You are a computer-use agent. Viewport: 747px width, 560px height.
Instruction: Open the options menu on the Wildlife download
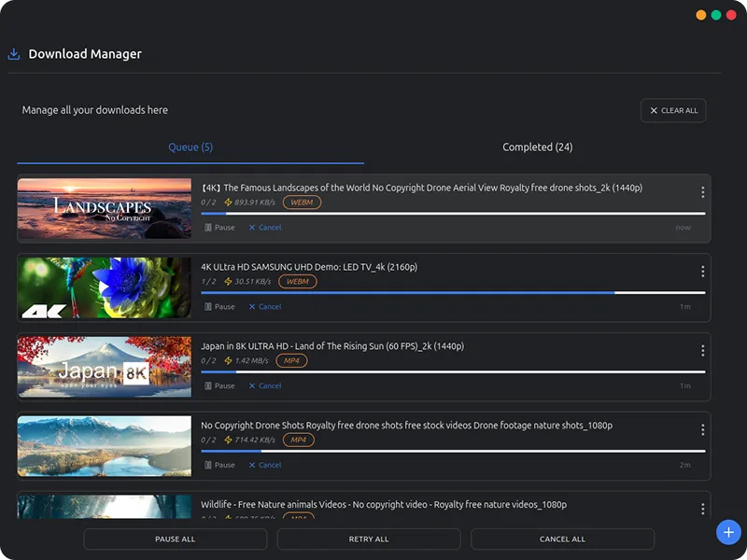(x=703, y=509)
